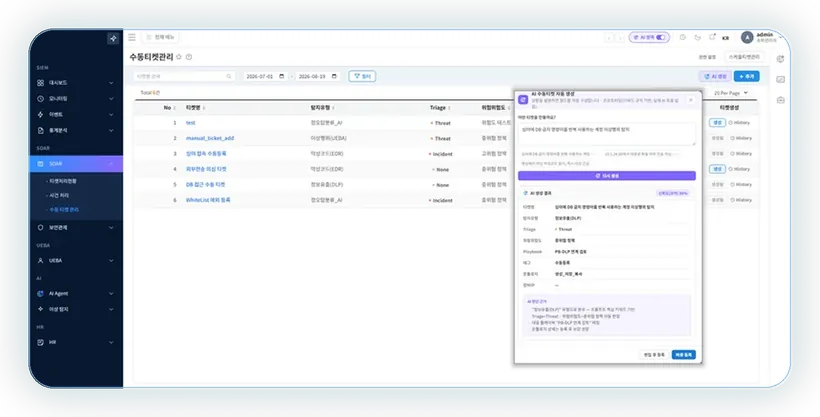The width and height of the screenshot is (820, 417).
Task: Click the blue + 추가 button
Action: click(746, 76)
